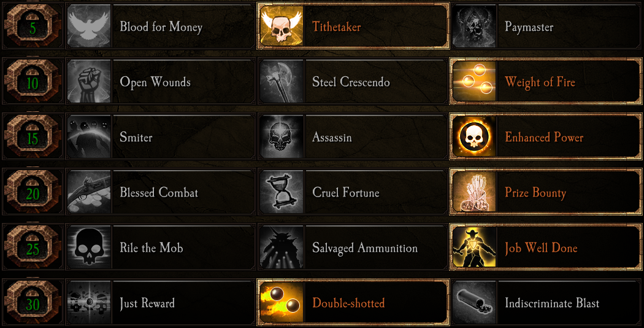
Task: Select the Rile the Mob skull icon
Action: (89, 248)
